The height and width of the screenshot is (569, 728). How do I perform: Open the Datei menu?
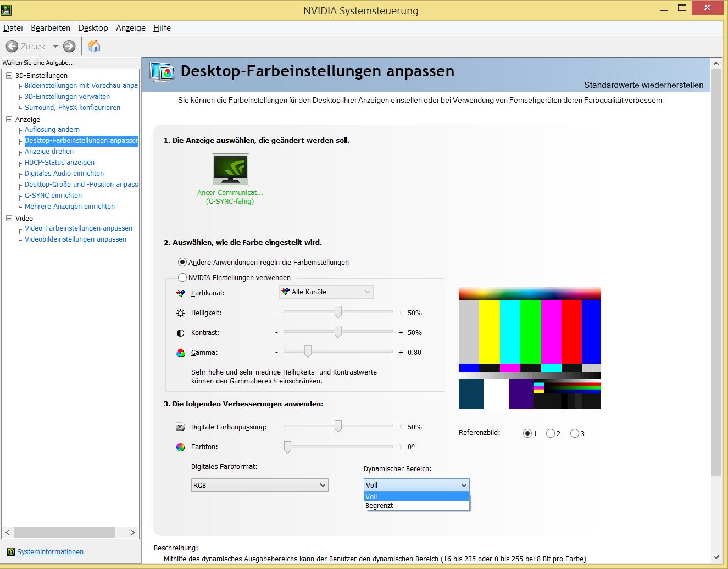[x=13, y=28]
